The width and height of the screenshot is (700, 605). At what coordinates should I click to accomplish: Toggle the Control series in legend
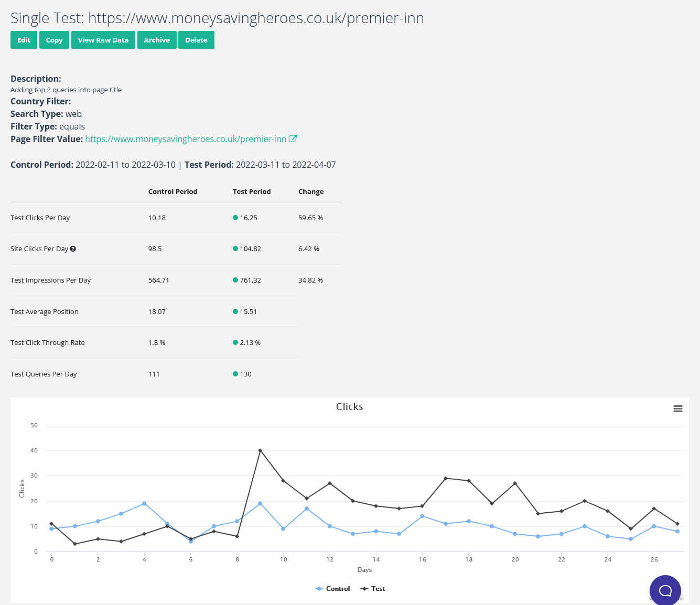[x=332, y=589]
